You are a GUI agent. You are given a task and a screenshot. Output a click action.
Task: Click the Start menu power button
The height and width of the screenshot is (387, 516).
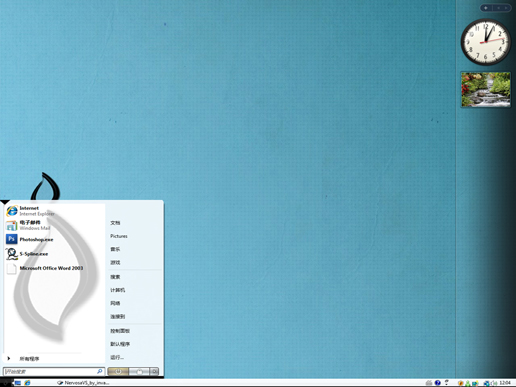[118, 371]
